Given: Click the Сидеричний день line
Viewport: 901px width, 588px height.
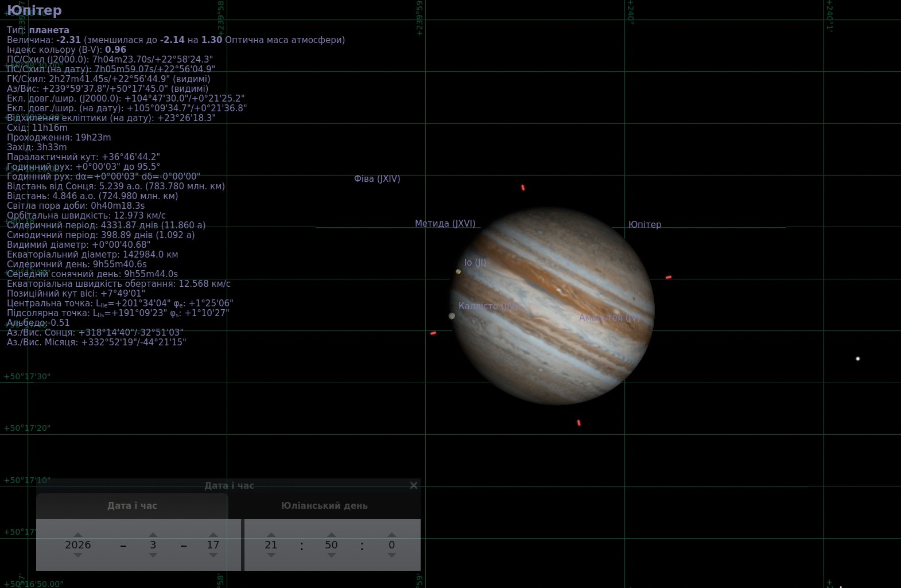Looking at the screenshot, I should click(77, 264).
